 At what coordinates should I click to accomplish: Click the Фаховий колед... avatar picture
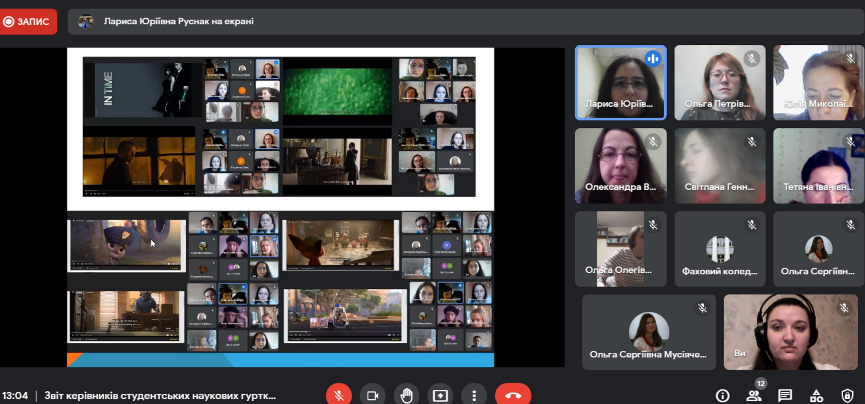click(x=720, y=249)
